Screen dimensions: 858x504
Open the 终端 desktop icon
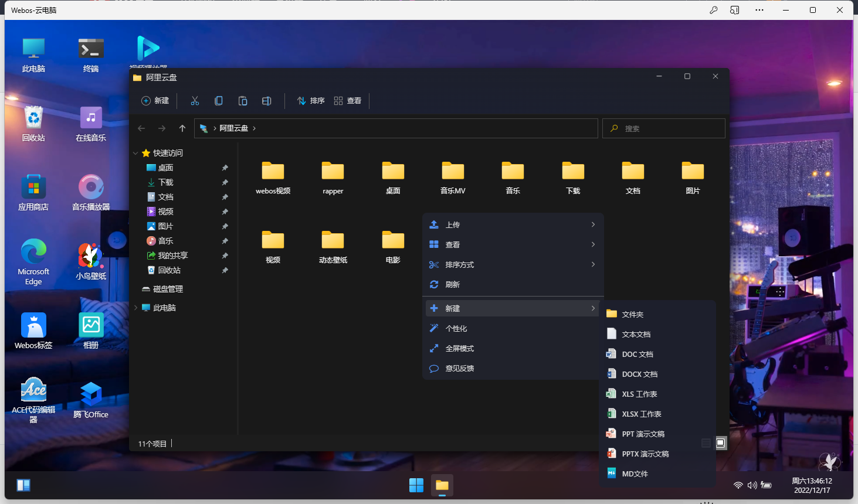click(x=91, y=55)
